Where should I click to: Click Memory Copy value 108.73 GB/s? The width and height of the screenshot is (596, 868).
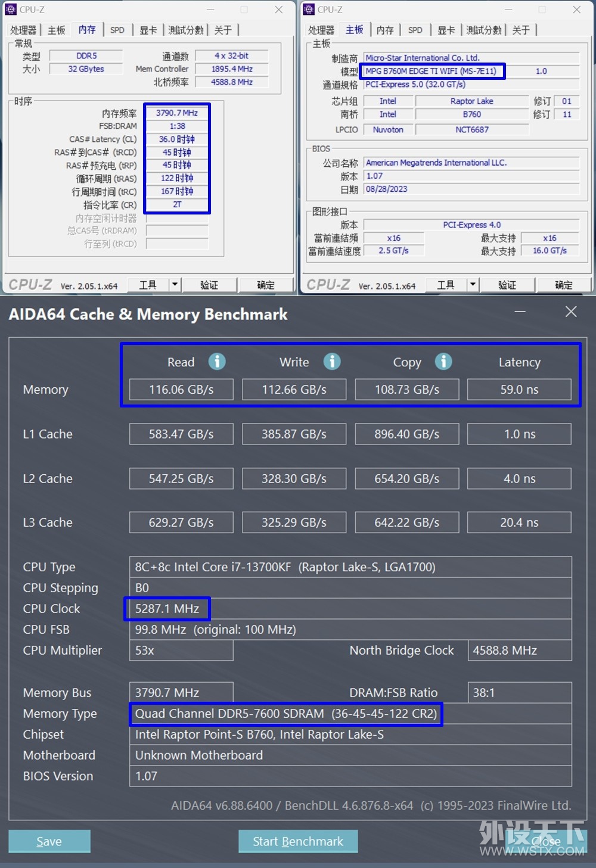pyautogui.click(x=407, y=390)
